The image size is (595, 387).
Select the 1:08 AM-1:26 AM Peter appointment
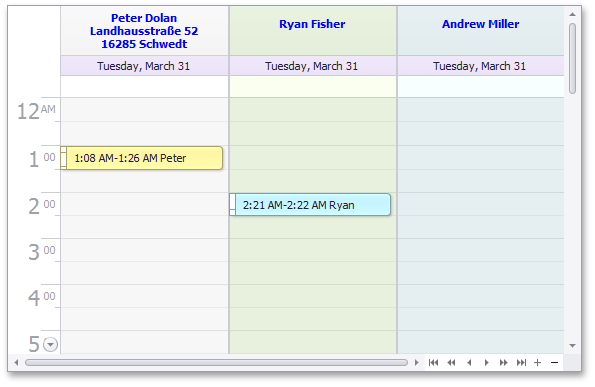[x=142, y=158]
